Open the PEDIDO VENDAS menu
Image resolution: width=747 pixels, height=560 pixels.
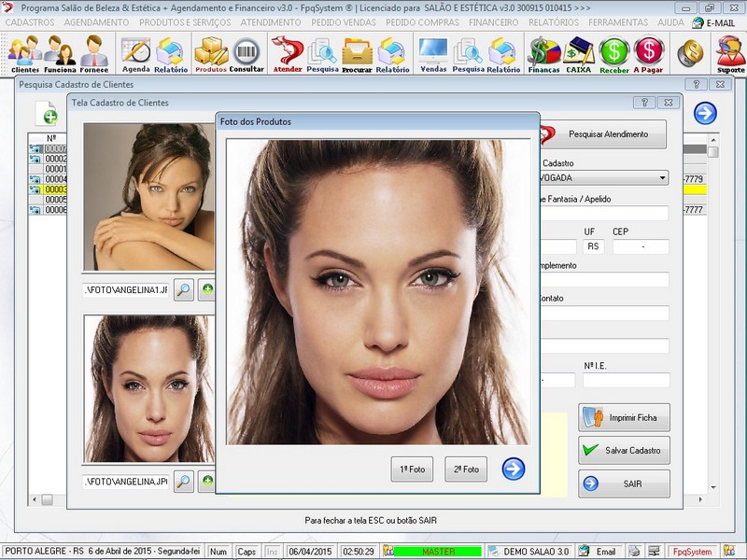coord(344,22)
